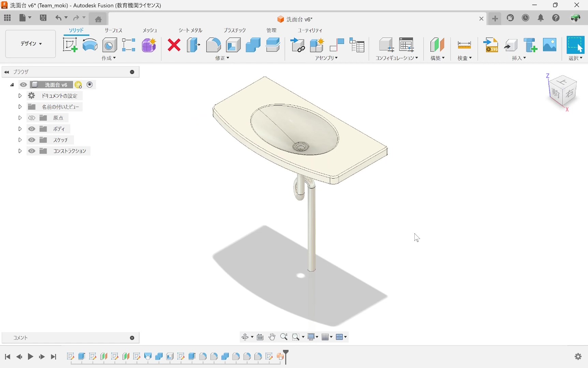Screen dimensions: 588x368
Task: Activate the 洗面台 v6 component radio button
Action: [x=90, y=85]
